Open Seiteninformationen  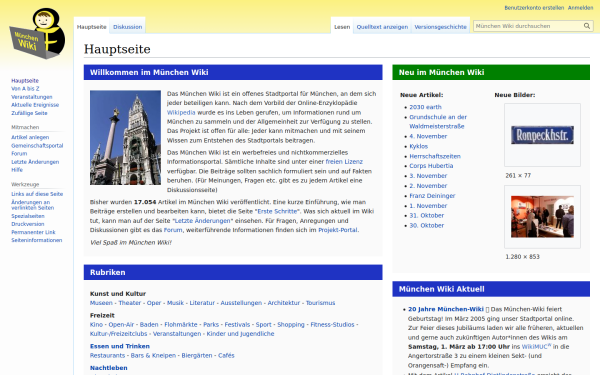pyautogui.click(x=36, y=240)
